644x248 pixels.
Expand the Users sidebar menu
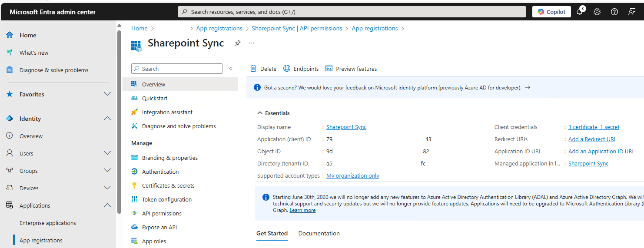107,153
